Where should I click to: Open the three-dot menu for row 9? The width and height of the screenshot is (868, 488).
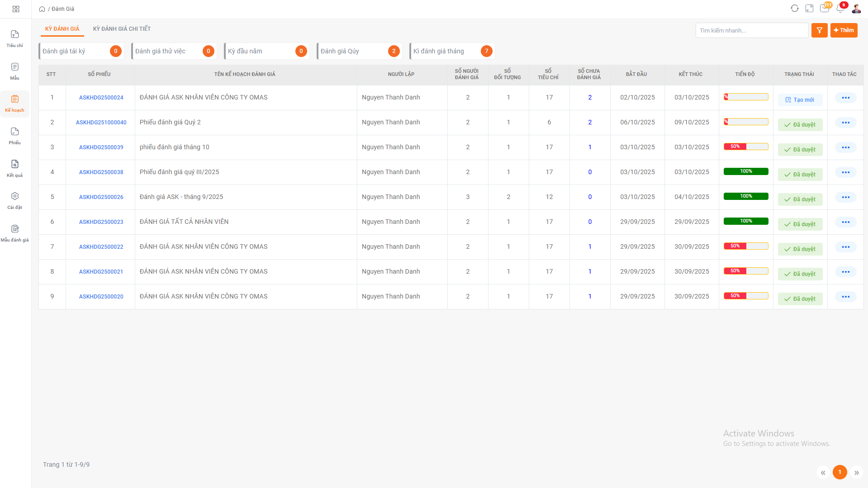(845, 297)
